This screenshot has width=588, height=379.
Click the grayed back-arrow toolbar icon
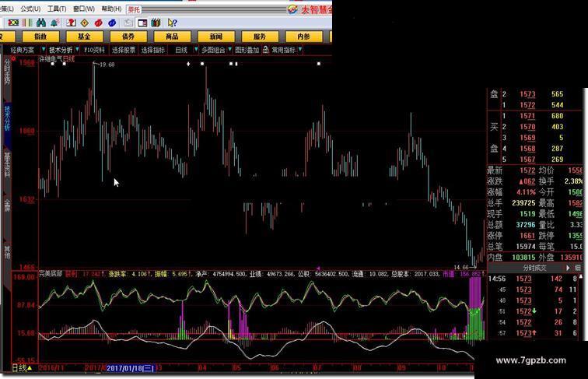pos(128,23)
